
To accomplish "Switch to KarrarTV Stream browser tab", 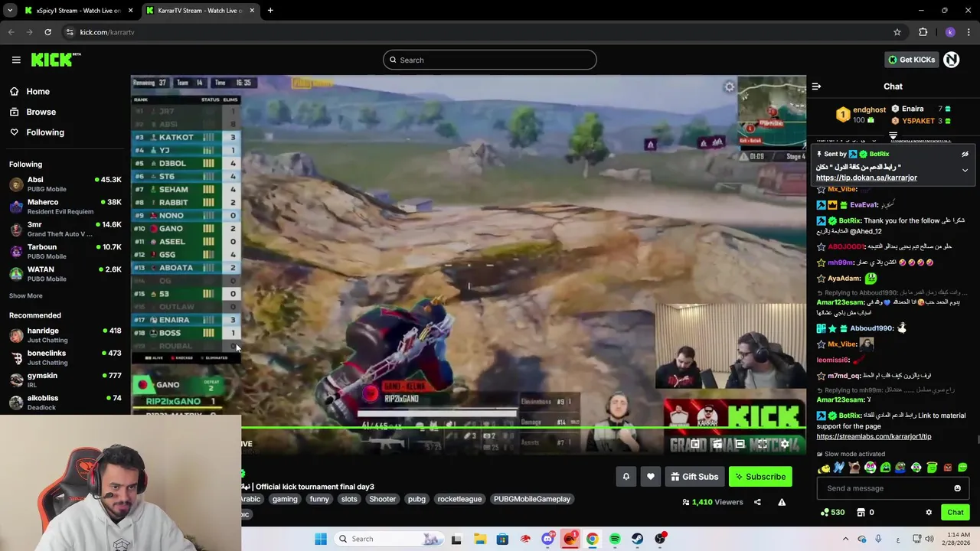I will [199, 11].
